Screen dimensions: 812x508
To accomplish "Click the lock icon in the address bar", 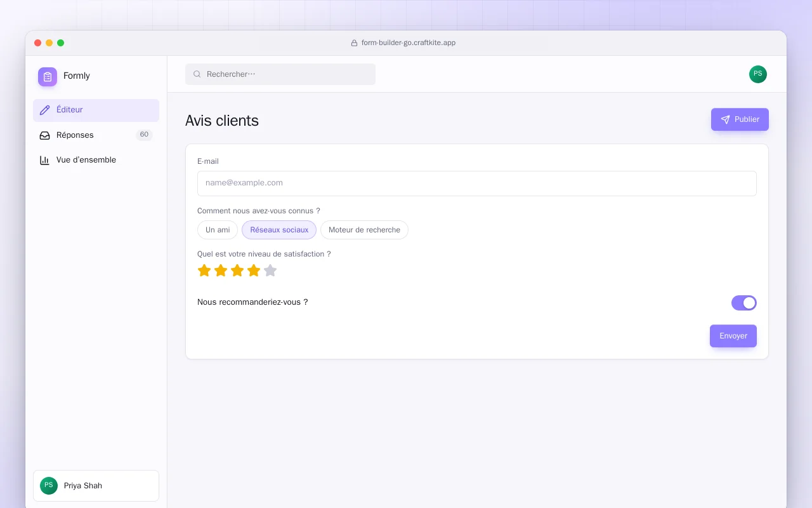I will point(355,43).
